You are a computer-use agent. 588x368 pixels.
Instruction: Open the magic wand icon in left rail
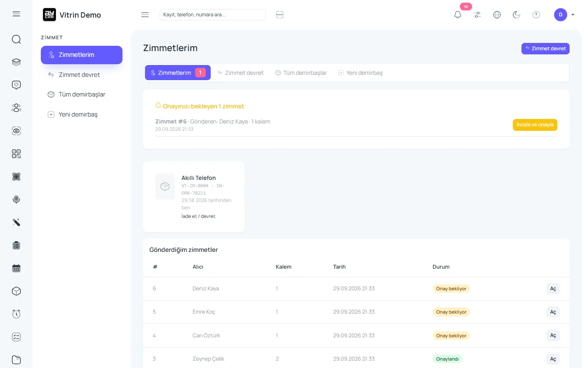coord(16,222)
